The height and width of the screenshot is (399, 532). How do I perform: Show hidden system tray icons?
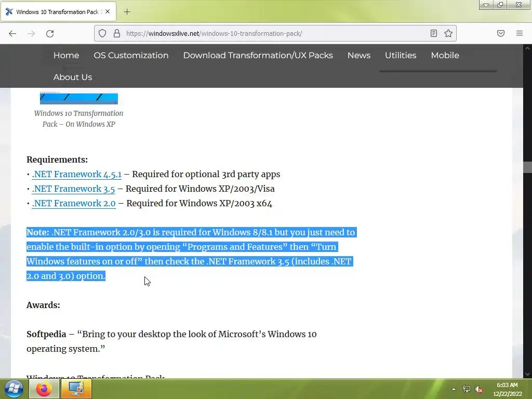pyautogui.click(x=454, y=389)
